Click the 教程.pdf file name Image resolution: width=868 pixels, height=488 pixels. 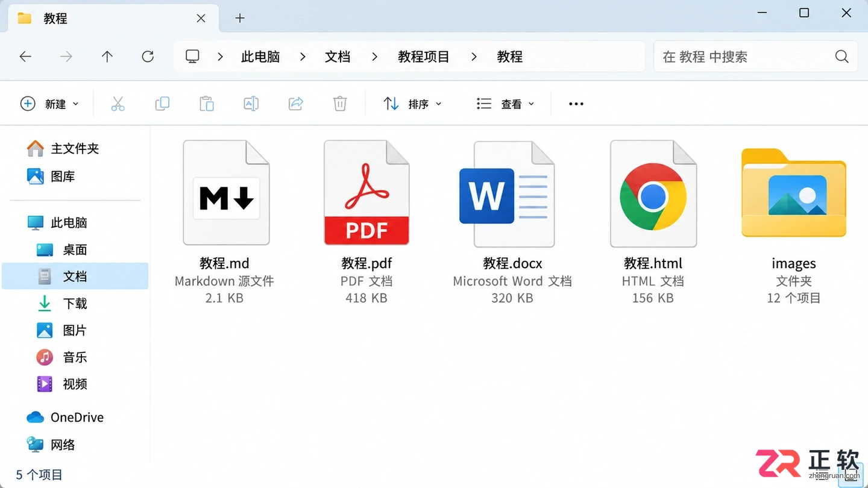pyautogui.click(x=366, y=263)
